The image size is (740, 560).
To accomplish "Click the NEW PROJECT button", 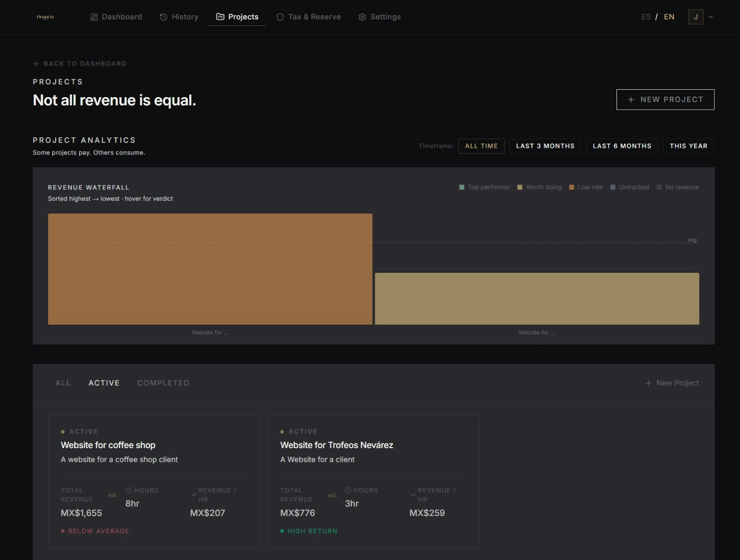I will 665,99.
